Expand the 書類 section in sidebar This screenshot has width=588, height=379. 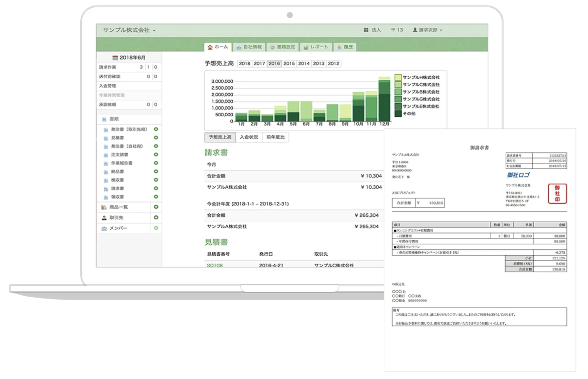pos(114,119)
